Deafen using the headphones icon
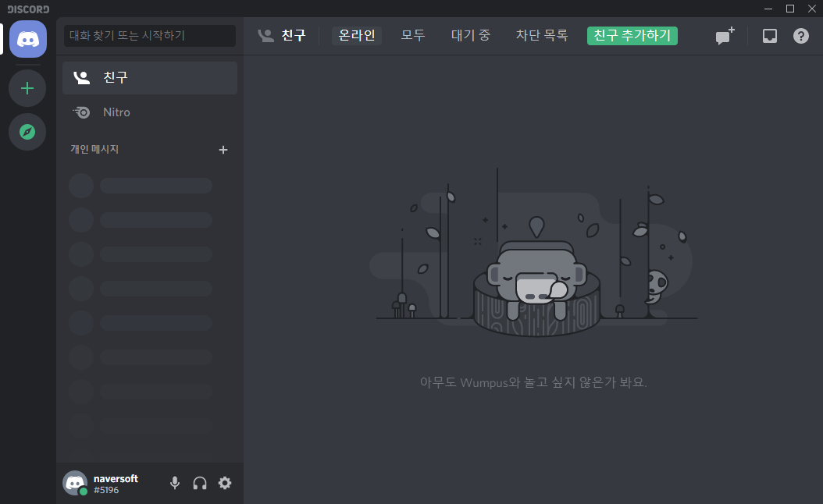 [199, 483]
